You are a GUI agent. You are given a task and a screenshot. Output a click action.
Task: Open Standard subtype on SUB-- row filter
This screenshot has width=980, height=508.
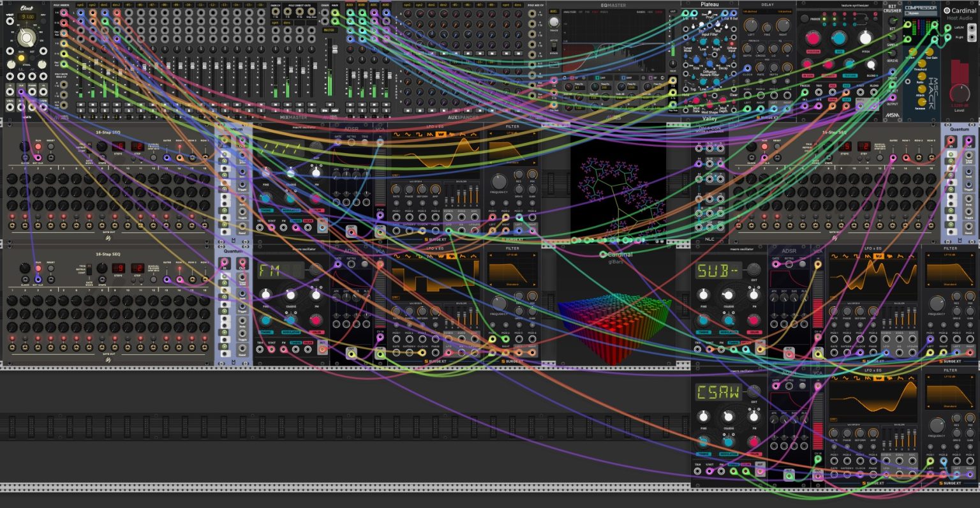(x=950, y=285)
